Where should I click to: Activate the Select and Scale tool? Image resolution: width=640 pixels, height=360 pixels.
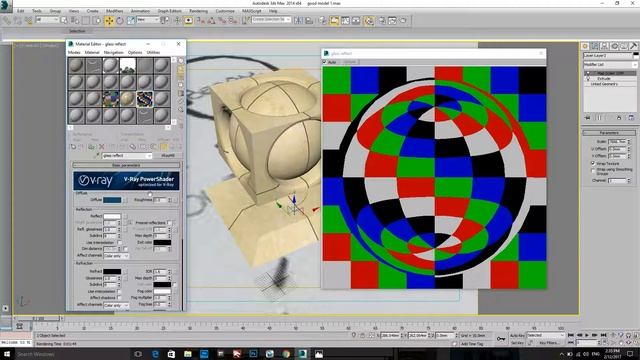[x=131, y=20]
